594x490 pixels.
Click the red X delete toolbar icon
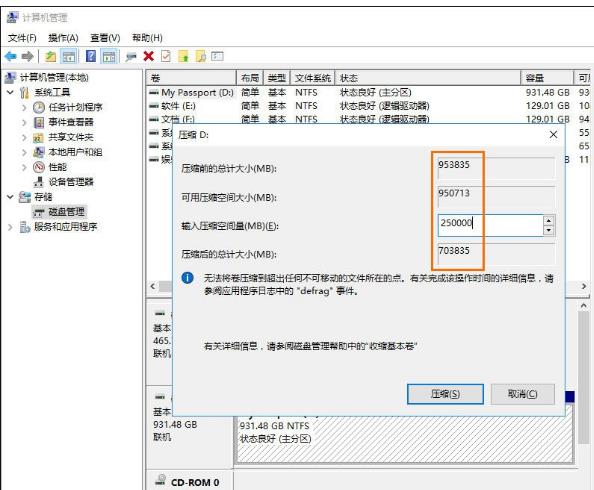click(148, 56)
